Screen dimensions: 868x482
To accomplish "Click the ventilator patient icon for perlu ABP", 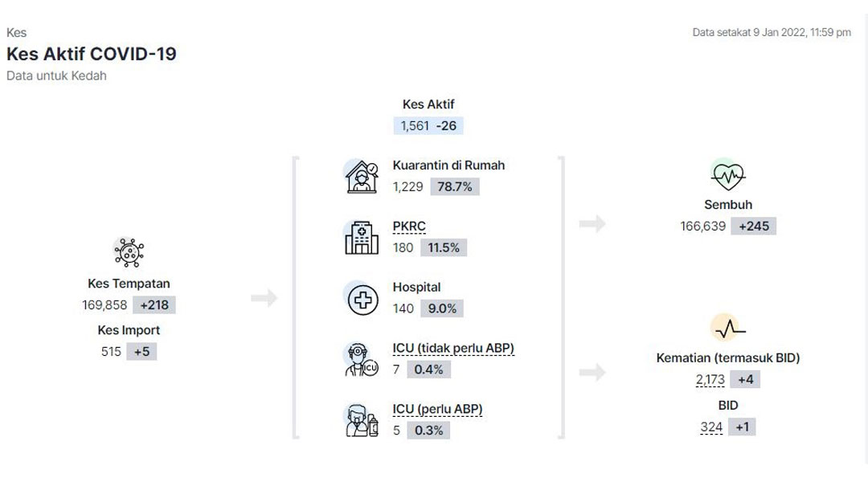I will (x=361, y=420).
